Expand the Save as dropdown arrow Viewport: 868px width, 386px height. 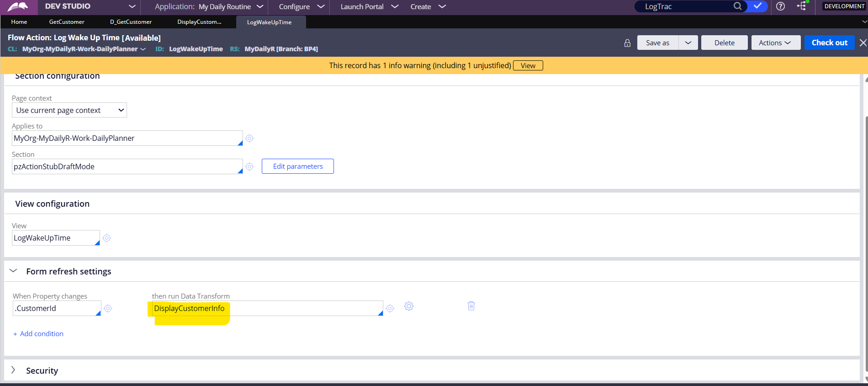tap(688, 43)
